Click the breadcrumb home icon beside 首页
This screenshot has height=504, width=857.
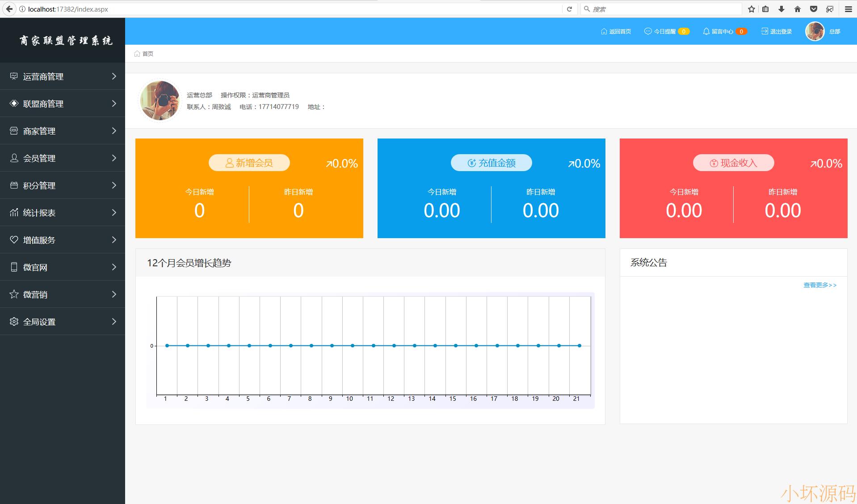coord(137,54)
